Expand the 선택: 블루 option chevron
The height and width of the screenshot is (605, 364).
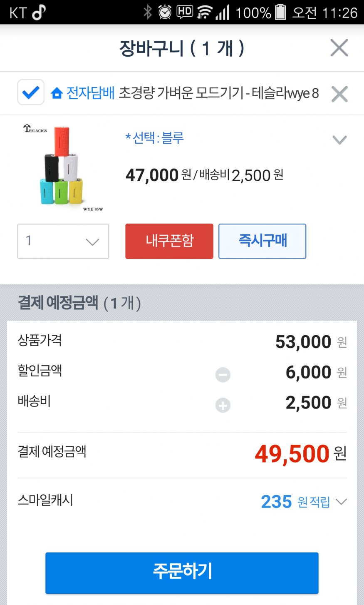[339, 140]
